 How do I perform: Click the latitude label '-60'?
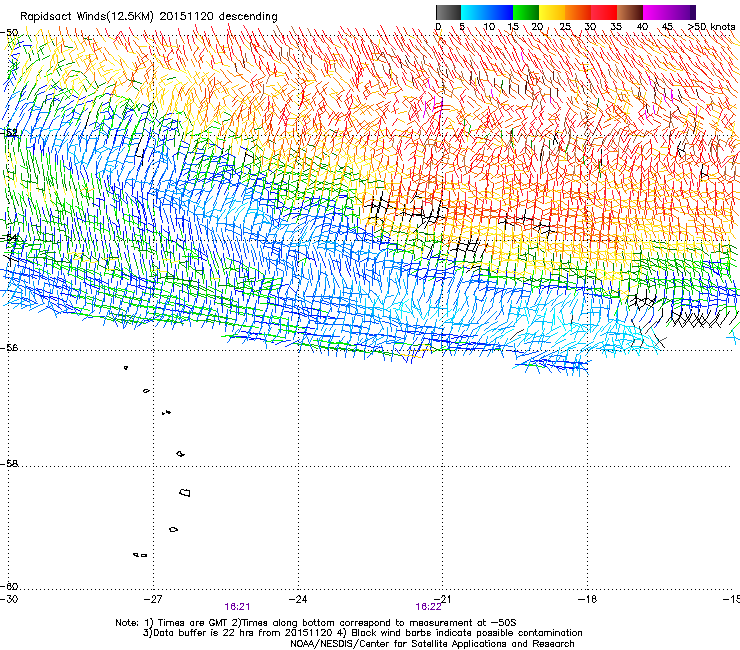tap(9, 586)
